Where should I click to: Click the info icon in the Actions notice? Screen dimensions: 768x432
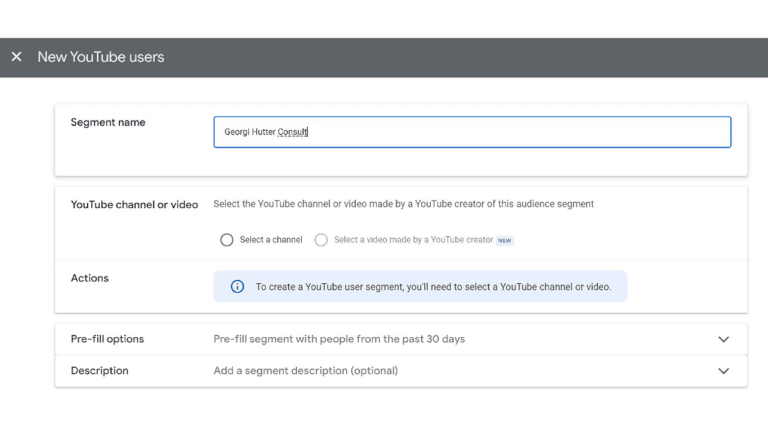point(238,287)
